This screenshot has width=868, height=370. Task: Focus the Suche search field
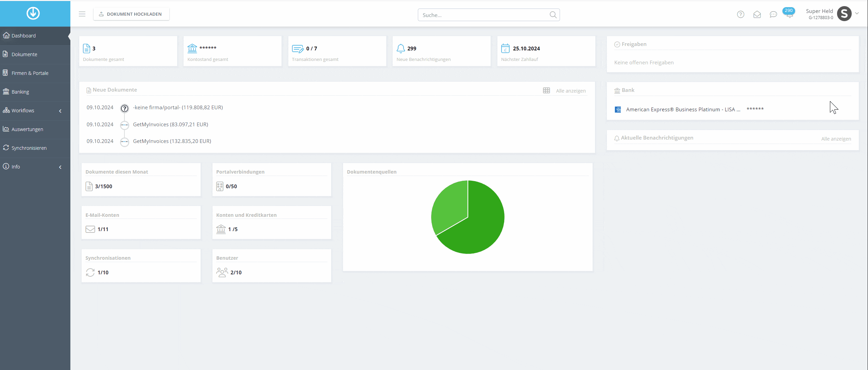[489, 15]
